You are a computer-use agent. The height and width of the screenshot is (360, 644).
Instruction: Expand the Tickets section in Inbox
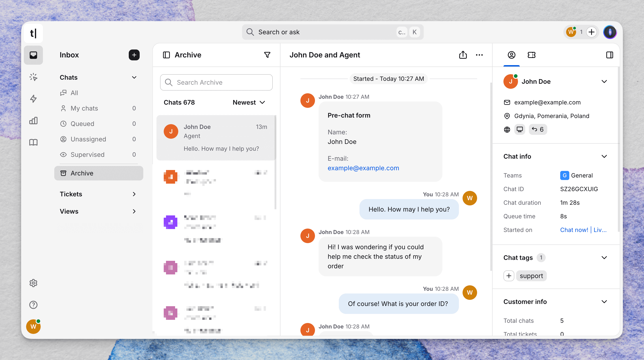(x=134, y=194)
